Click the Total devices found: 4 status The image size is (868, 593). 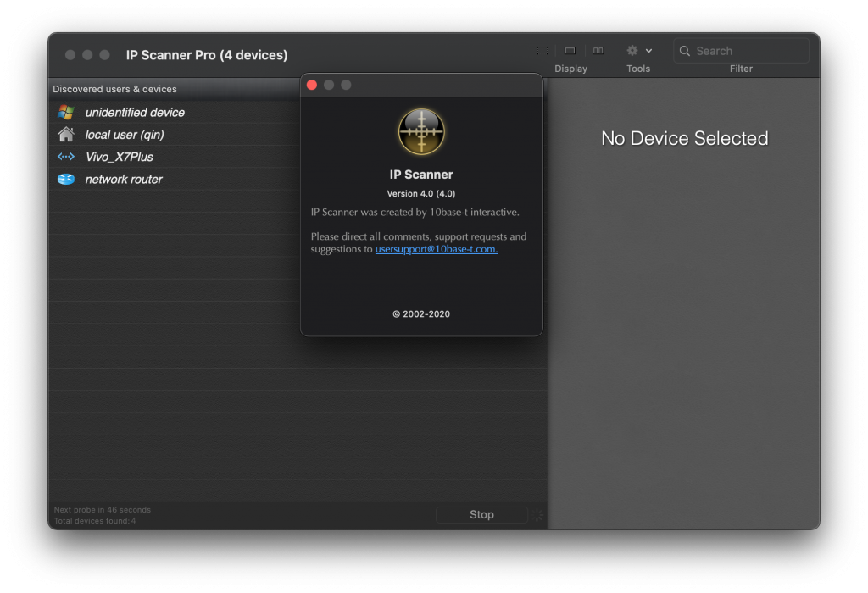coord(95,521)
